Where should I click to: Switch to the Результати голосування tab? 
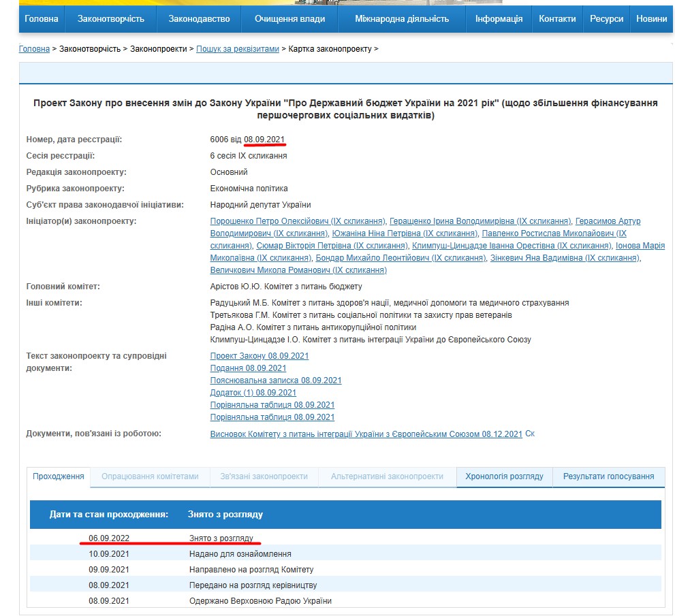pyautogui.click(x=608, y=476)
